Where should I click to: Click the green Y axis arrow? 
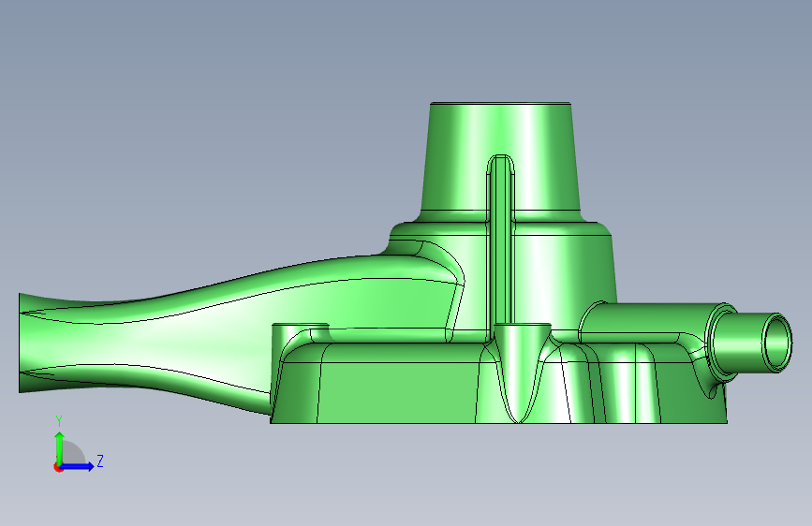(x=60, y=448)
